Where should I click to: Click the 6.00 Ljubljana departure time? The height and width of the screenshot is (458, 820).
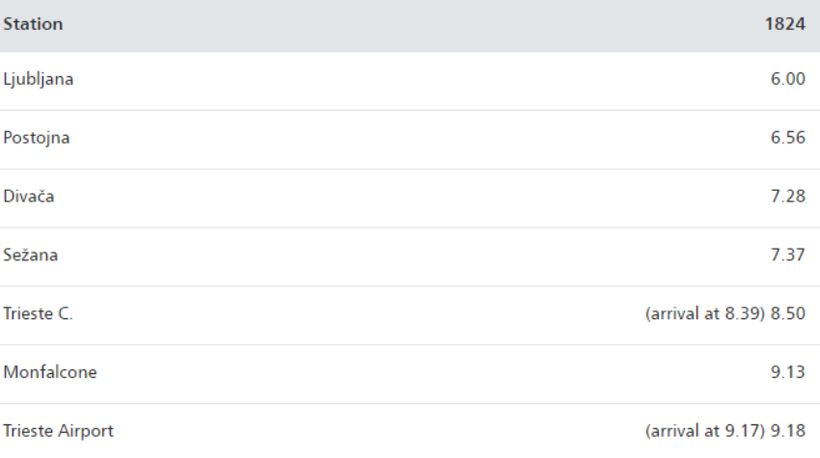click(788, 79)
